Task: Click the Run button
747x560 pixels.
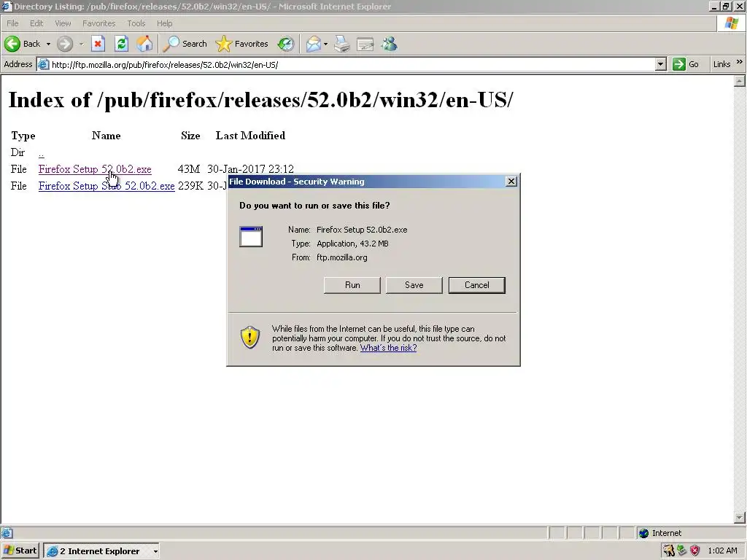Action: pyautogui.click(x=352, y=285)
